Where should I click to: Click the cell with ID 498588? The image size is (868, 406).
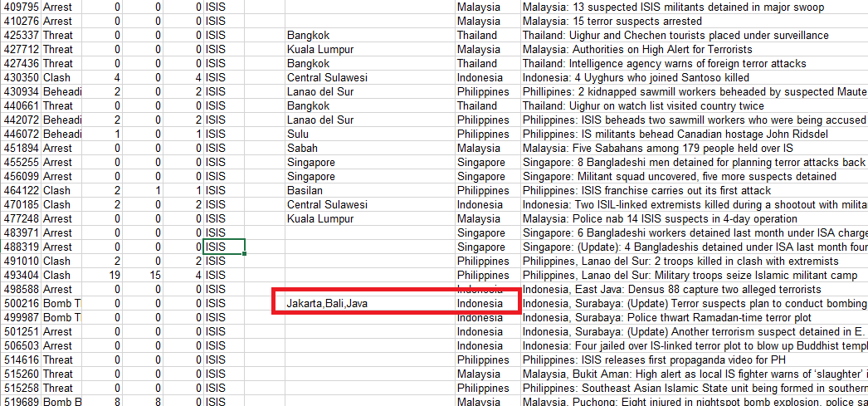(21, 290)
